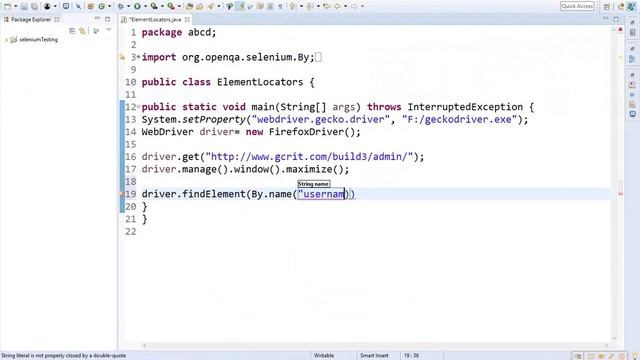This screenshot has height=360, width=640.
Task: Toggle the Java editor breadcrumb
Action: coord(230,7)
